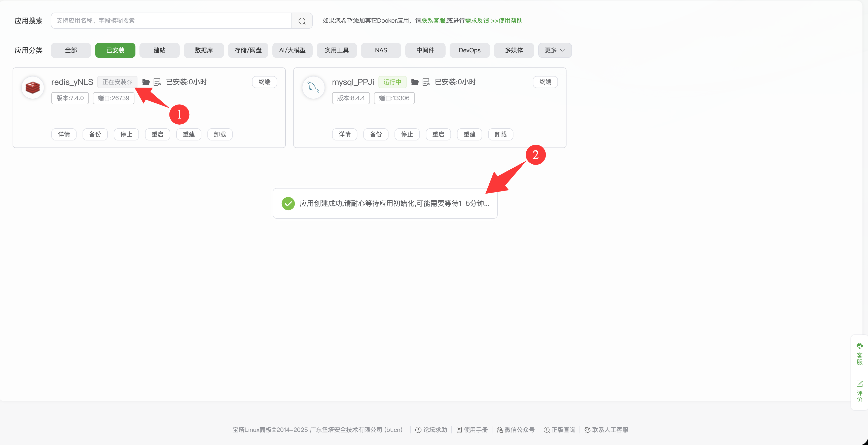Expand the 更多 categories dropdown
Screen dimensions: 868x445
555,50
